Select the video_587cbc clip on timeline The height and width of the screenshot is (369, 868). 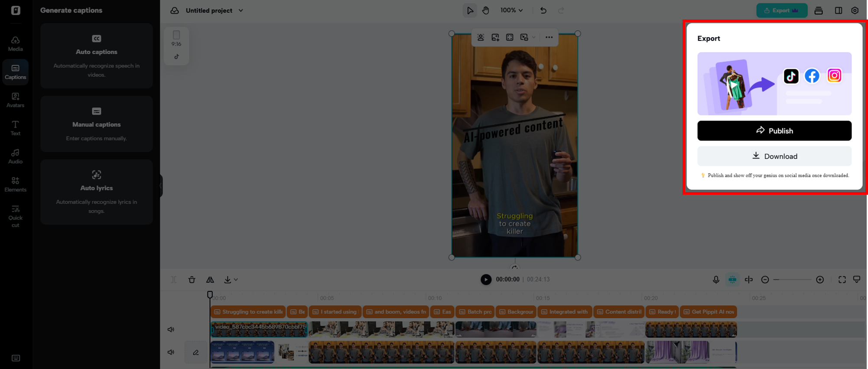pyautogui.click(x=259, y=330)
